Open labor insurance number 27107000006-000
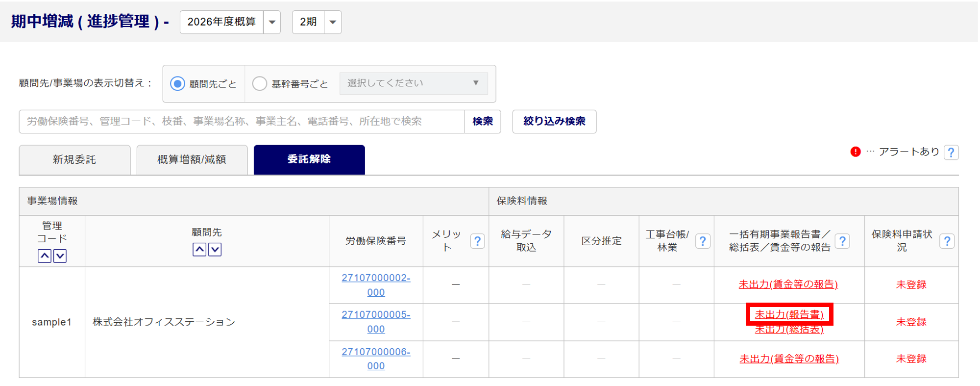This screenshot has width=980, height=386. pos(376,359)
